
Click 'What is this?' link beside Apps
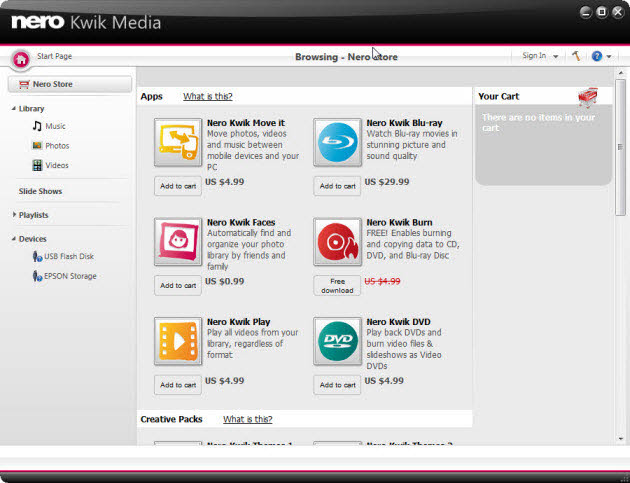click(x=208, y=96)
